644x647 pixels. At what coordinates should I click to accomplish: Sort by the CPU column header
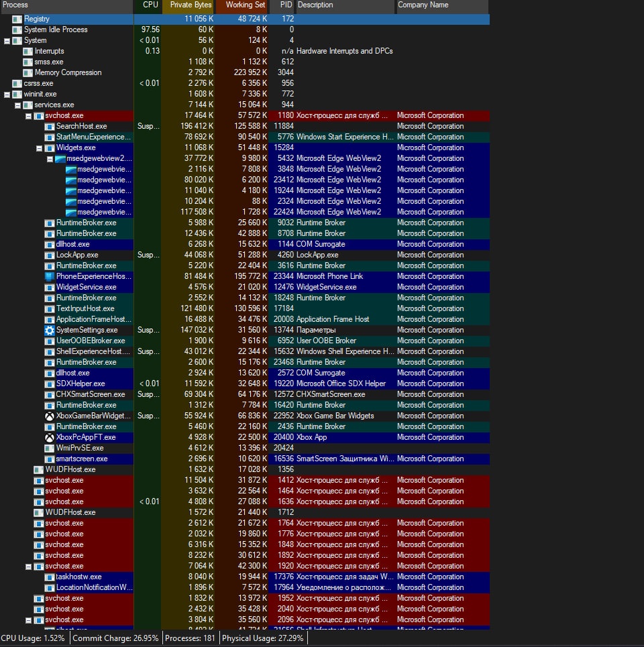point(148,5)
